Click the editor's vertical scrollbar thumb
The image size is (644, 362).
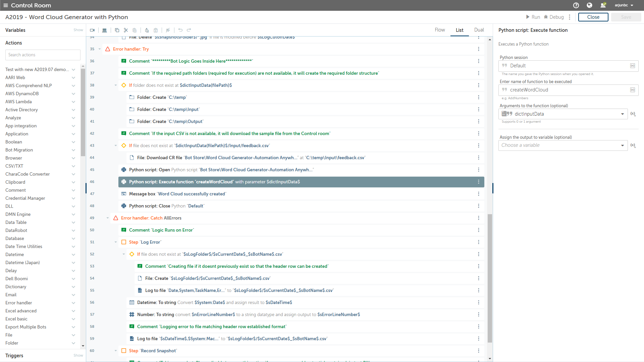[490, 278]
